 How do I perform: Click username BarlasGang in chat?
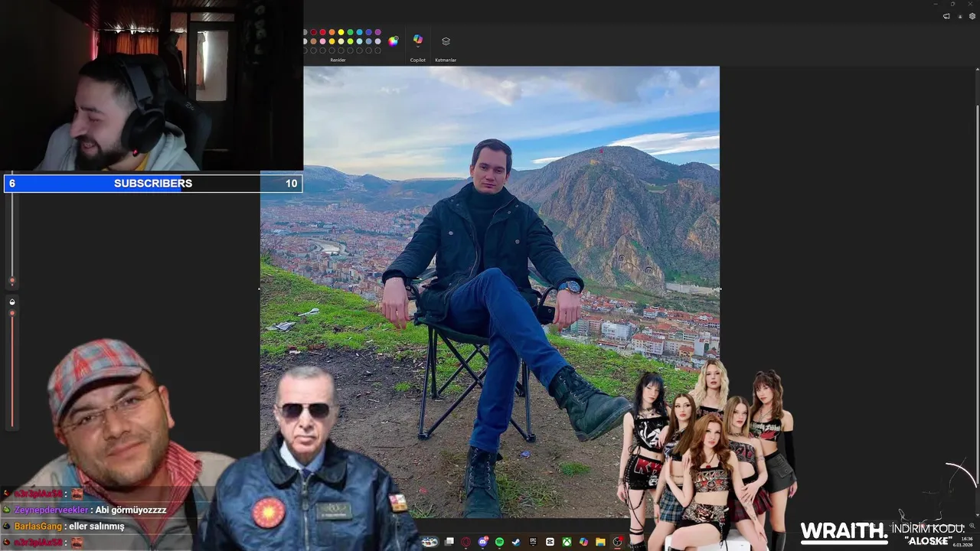click(x=37, y=527)
